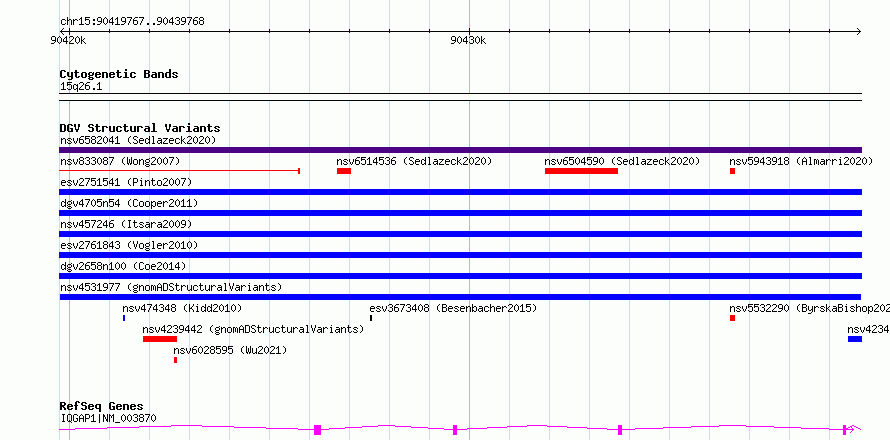Select the nsv5532290 small red marker
890x440 pixels.
(x=733, y=318)
